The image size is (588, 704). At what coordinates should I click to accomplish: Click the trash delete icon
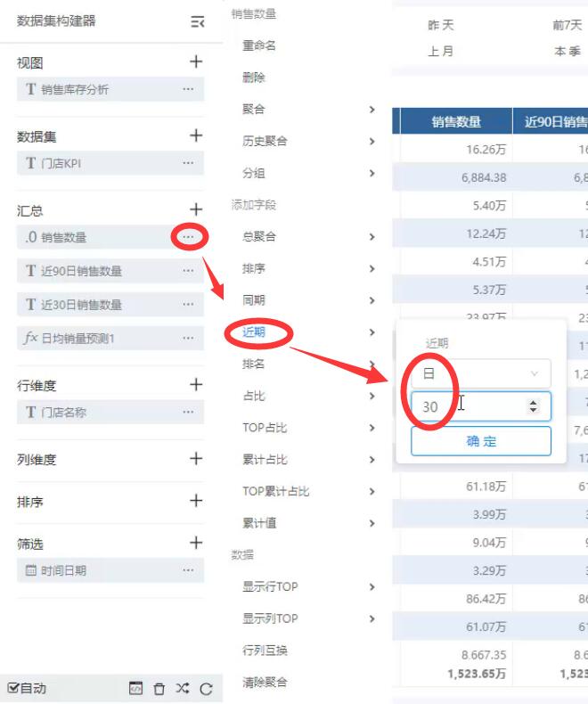(x=159, y=688)
